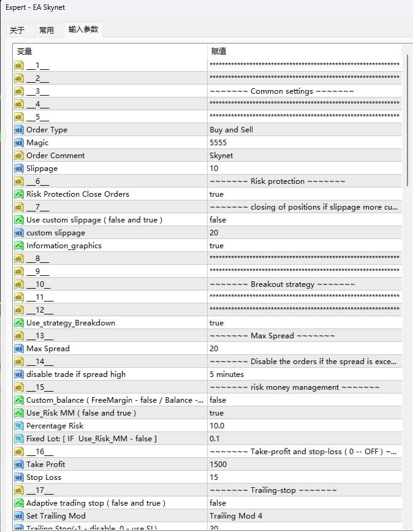Click the boolean icon beside Use_strategy_Breakdown
Viewport: 413px width, 532px height.
(x=19, y=323)
